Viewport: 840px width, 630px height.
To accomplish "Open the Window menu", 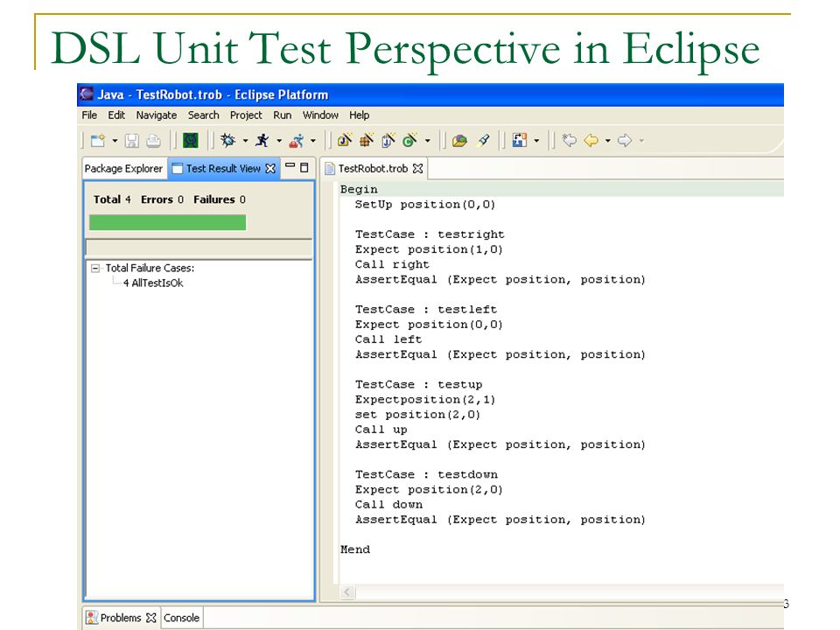I will click(320, 115).
